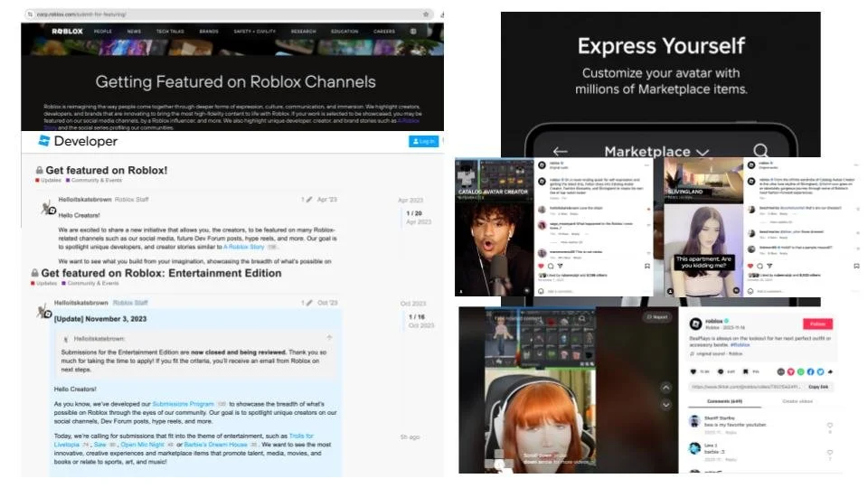The height and width of the screenshot is (488, 868).
Task: Like the Slivingland post
Action: tap(750, 266)
